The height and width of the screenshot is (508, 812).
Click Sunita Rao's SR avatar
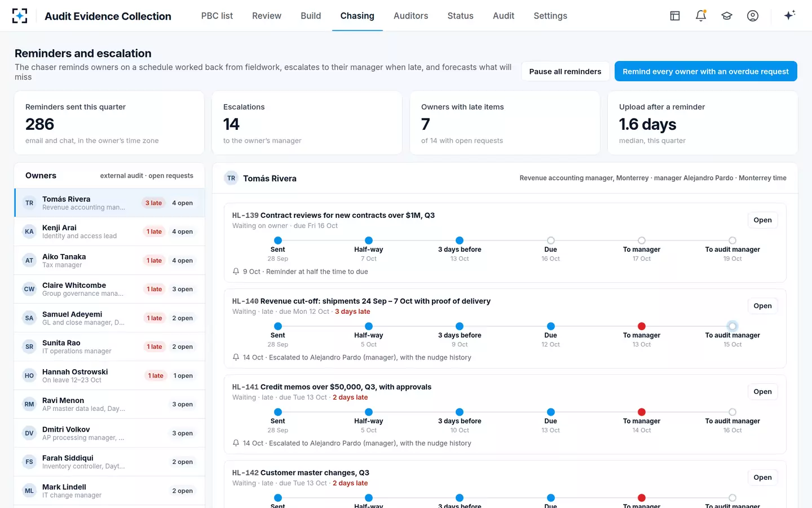pos(29,347)
